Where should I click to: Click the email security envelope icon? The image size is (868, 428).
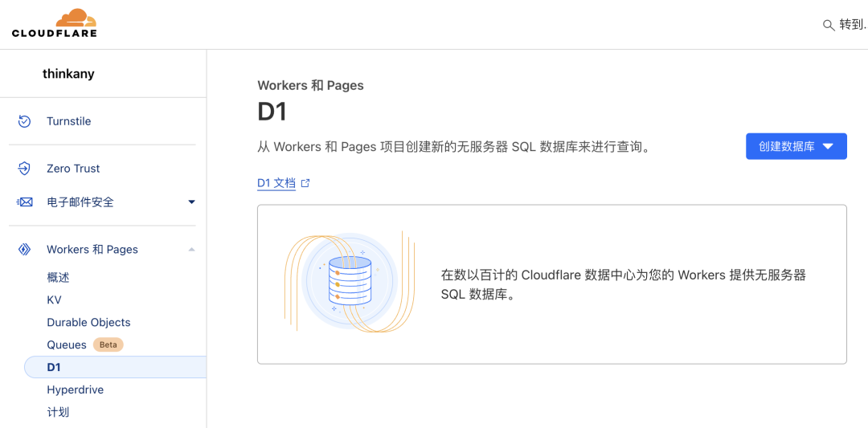click(x=24, y=202)
